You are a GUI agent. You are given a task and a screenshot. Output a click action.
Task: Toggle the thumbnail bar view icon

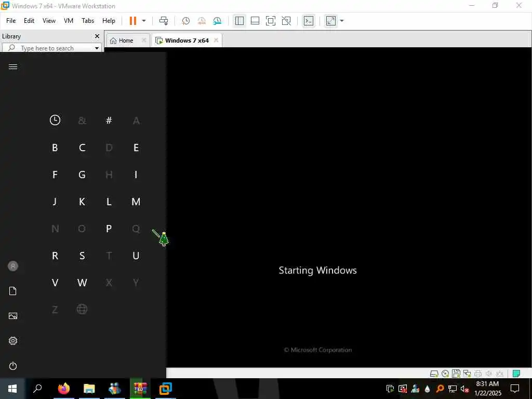coord(255,21)
